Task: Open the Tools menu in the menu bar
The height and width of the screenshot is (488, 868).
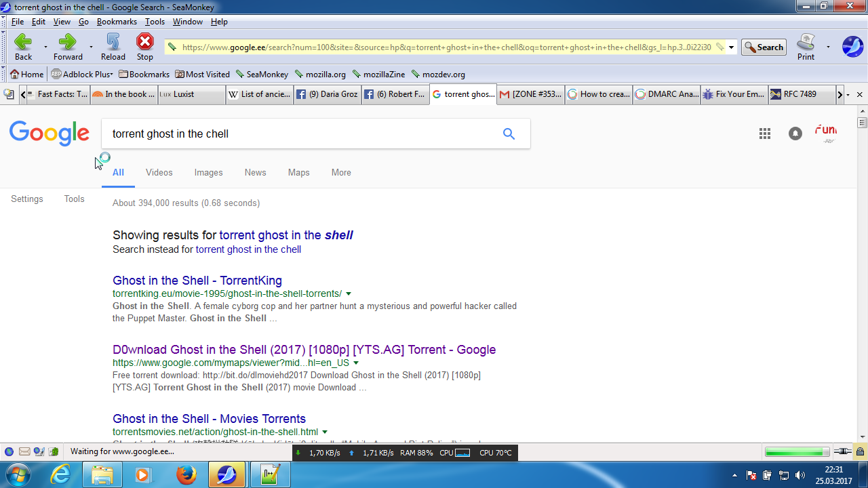Action: [155, 22]
